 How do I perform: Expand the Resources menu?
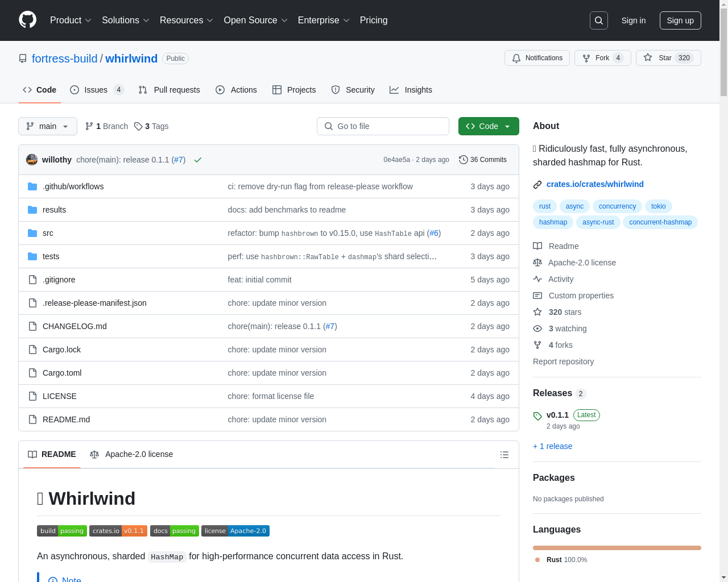187,20
